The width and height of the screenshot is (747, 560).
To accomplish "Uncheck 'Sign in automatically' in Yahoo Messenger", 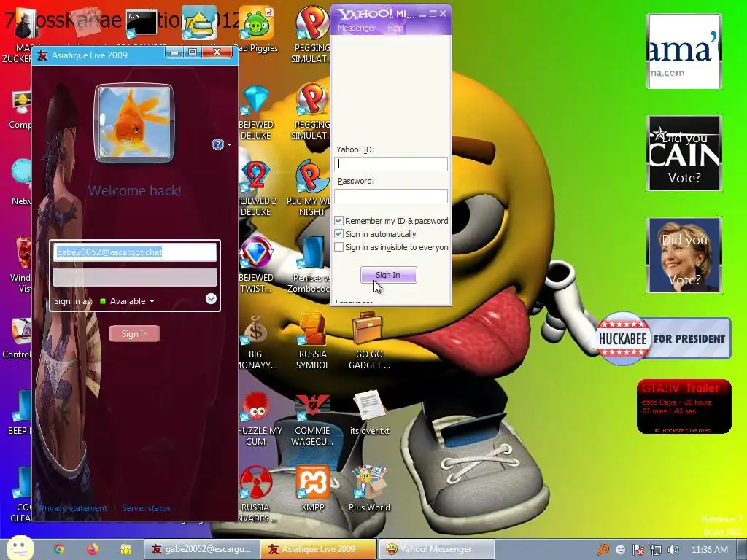I will [x=338, y=234].
